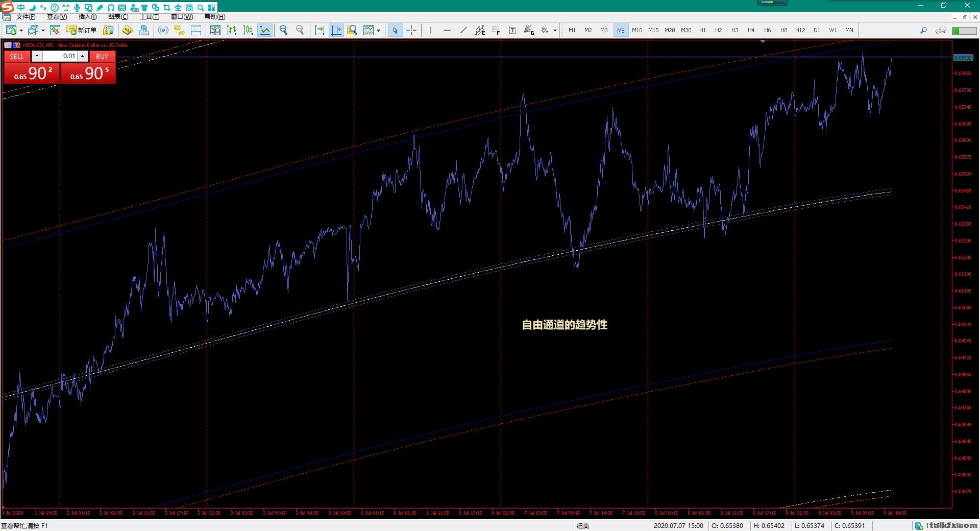Decrease lot size with down arrow
The width and height of the screenshot is (980, 531).
point(37,56)
